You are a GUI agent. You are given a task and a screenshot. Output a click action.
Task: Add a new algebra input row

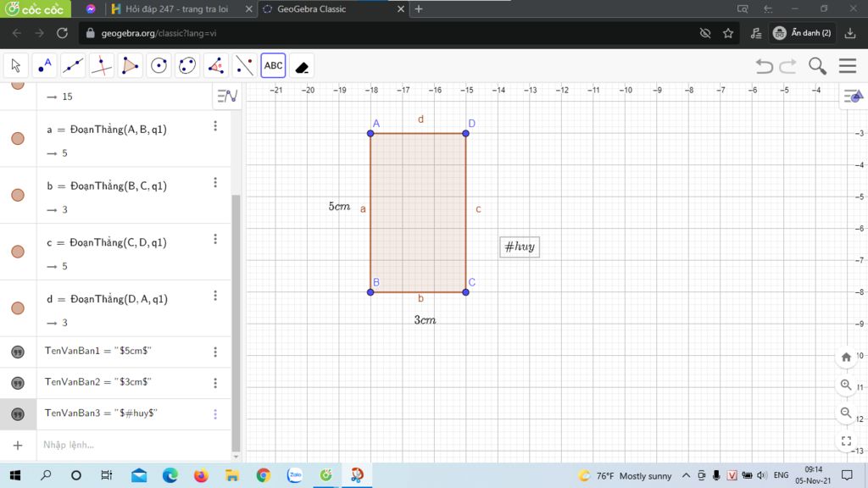click(x=18, y=445)
